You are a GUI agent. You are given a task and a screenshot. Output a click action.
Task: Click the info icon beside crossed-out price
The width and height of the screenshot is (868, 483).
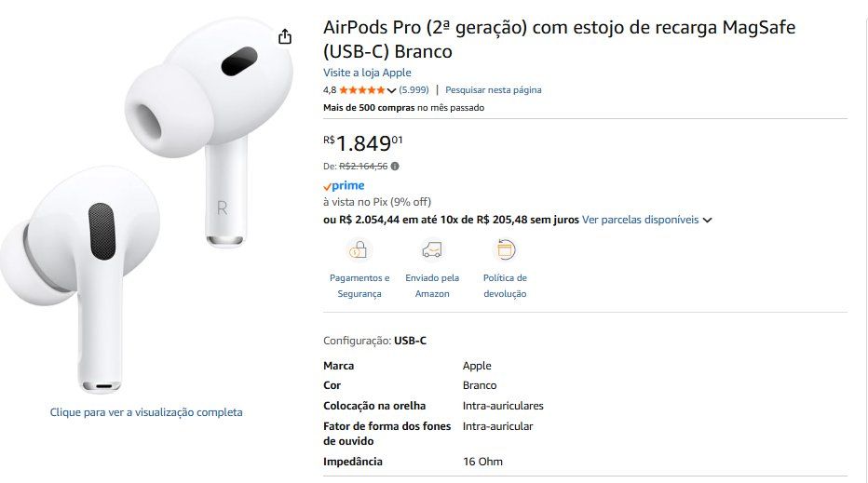point(395,166)
